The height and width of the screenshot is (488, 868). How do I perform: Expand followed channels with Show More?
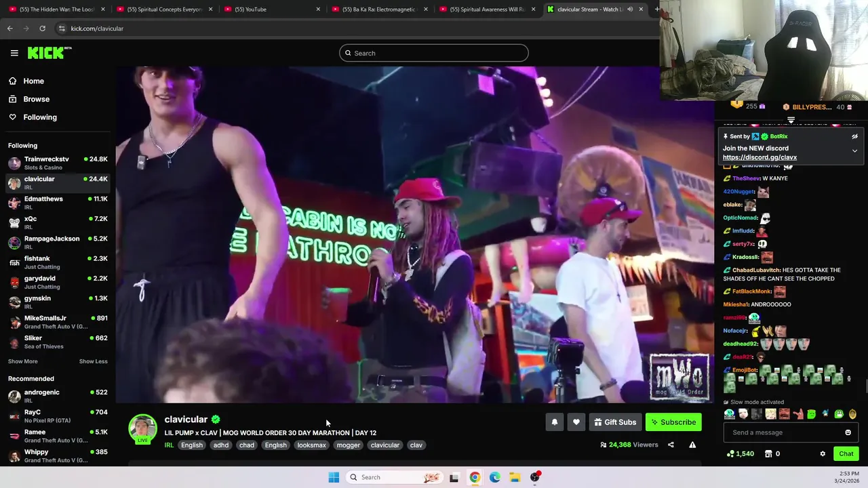pyautogui.click(x=23, y=361)
